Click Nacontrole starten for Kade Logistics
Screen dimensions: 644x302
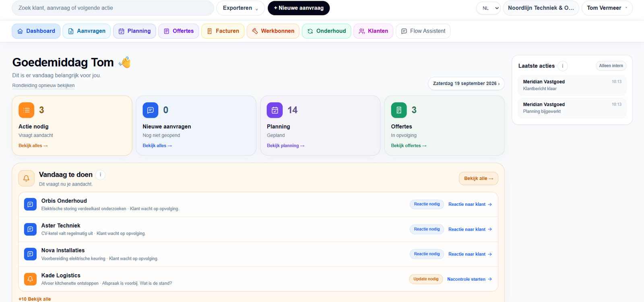point(470,279)
